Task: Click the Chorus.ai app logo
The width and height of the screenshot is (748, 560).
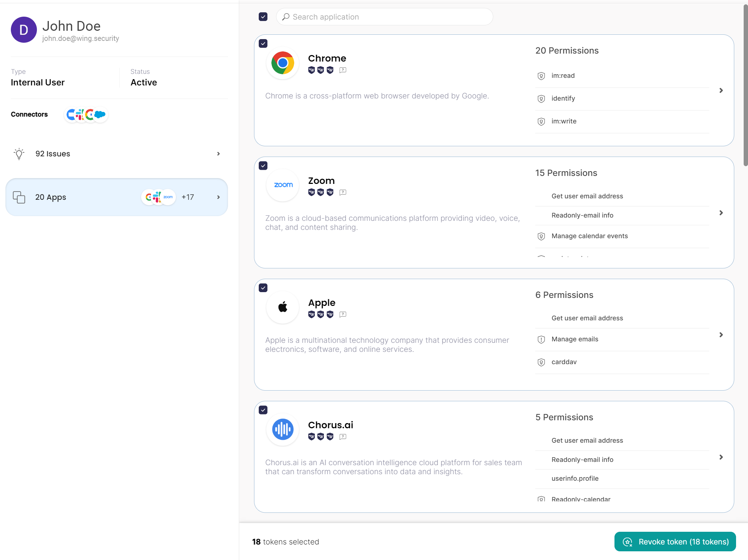Action: coord(283,429)
